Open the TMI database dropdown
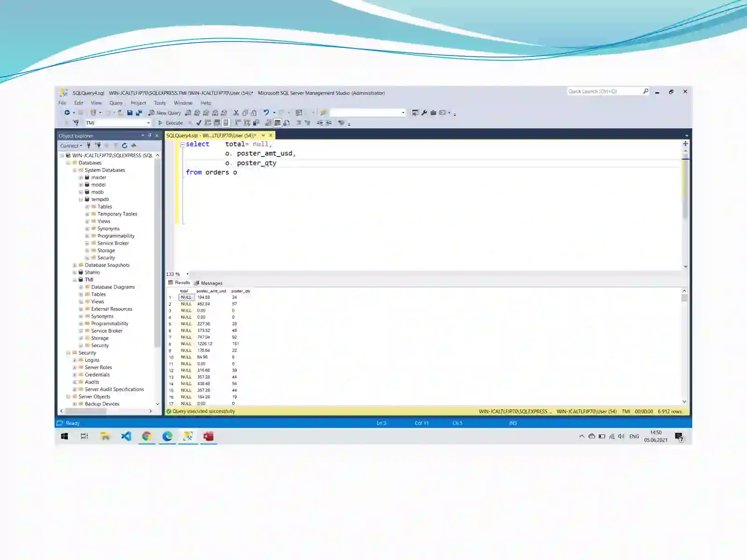747x560 pixels. tap(148, 123)
